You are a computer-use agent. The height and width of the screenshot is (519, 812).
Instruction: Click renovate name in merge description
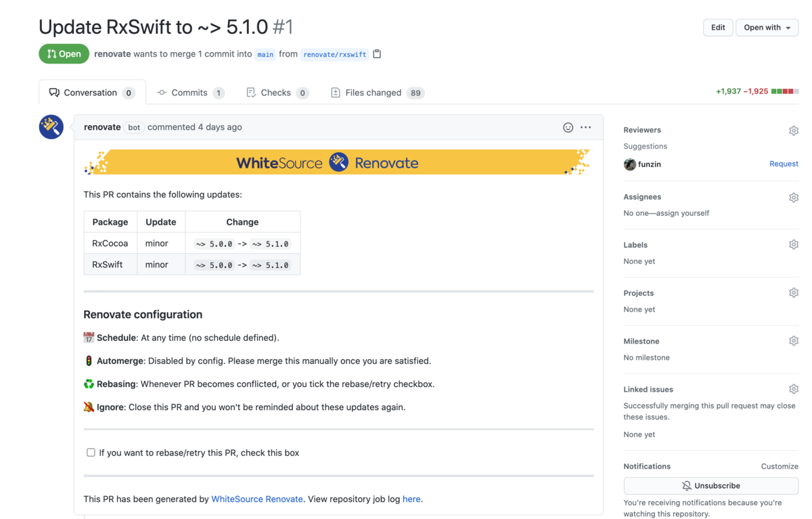click(x=112, y=54)
